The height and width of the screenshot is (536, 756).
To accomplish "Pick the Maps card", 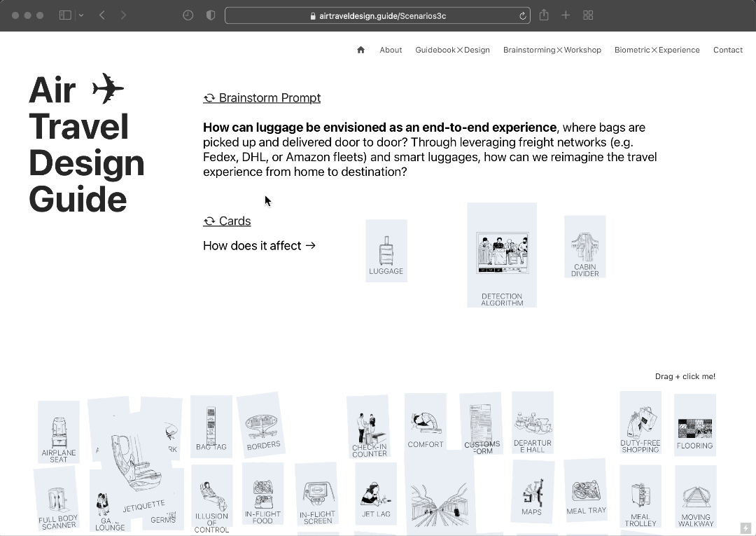I will tap(532, 492).
